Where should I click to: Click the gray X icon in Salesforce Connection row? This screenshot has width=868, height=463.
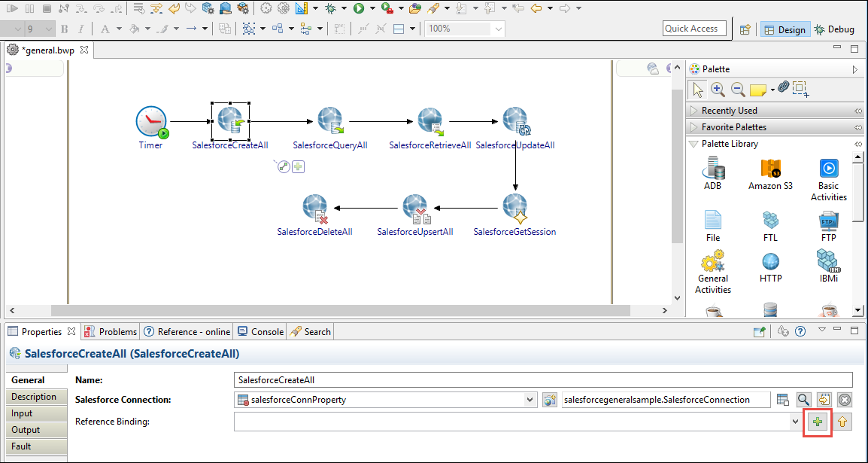coord(844,400)
